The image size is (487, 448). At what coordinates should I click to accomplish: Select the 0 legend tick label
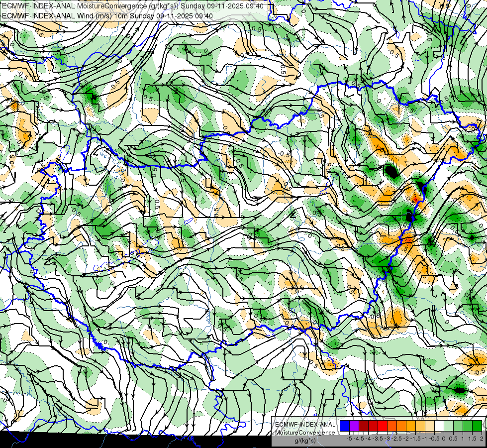444,439
